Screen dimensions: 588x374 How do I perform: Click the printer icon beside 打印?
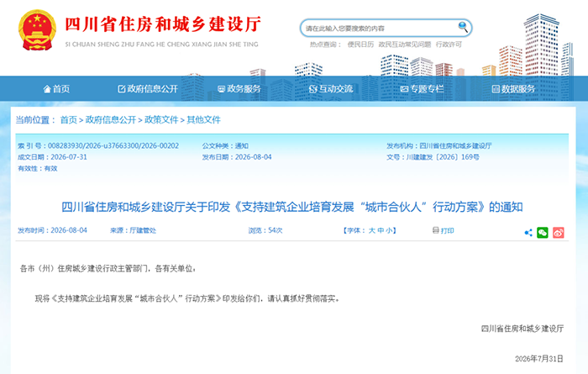coord(435,230)
